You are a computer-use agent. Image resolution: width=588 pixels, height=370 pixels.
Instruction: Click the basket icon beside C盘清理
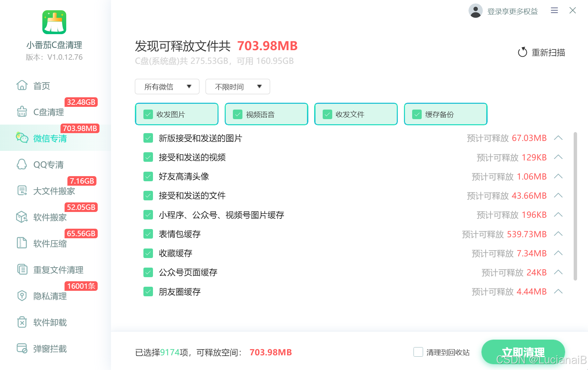click(x=22, y=112)
